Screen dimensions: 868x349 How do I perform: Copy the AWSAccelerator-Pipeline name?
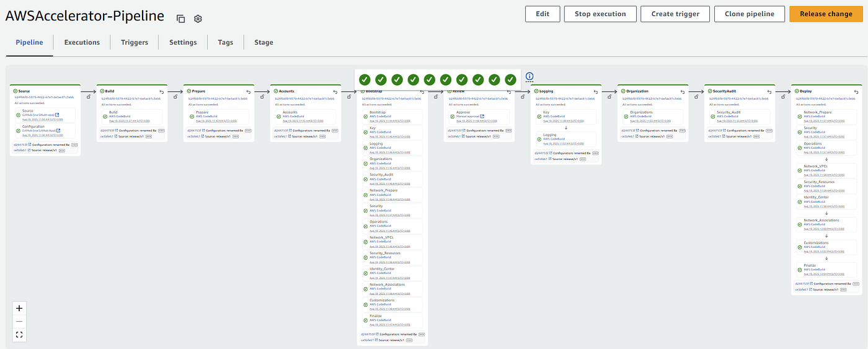[180, 19]
